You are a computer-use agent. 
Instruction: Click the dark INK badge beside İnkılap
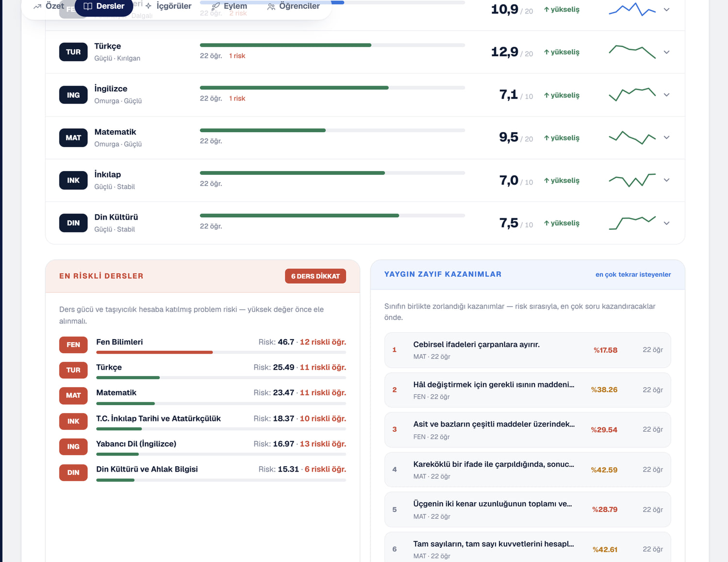(73, 180)
